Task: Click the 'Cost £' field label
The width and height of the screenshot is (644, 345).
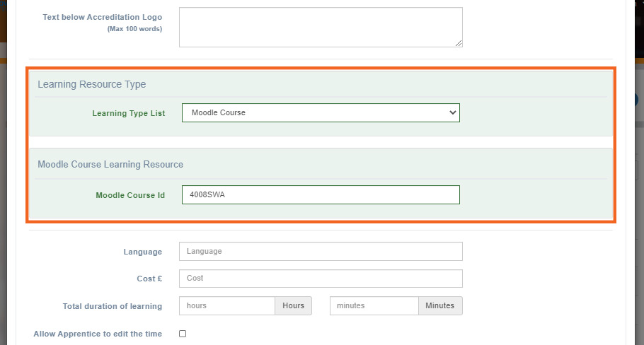Action: click(149, 279)
